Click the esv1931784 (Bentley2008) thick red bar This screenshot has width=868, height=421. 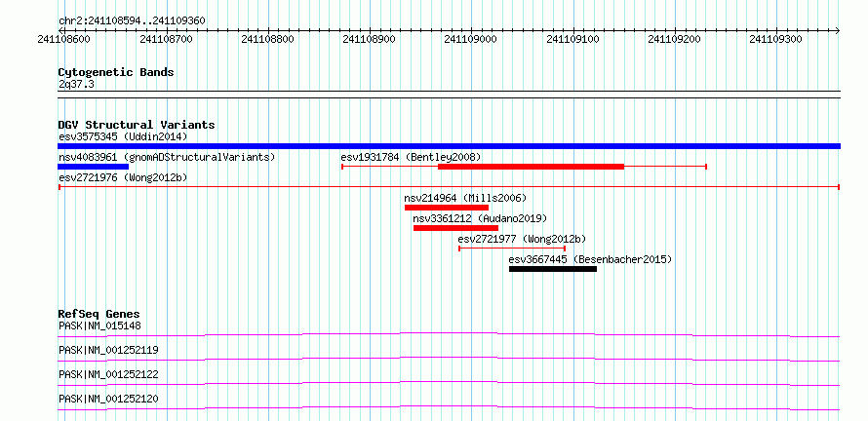click(x=531, y=167)
